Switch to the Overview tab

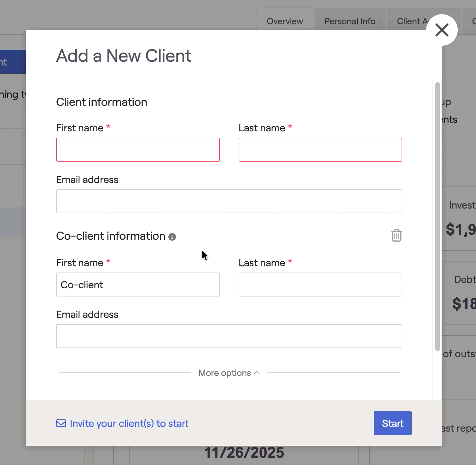pyautogui.click(x=285, y=21)
